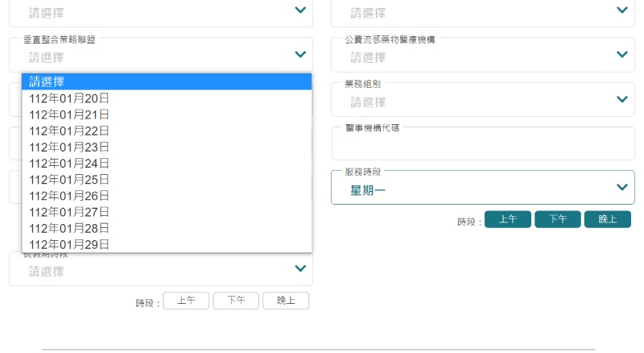The height and width of the screenshot is (353, 644).
Task: Enable the white 晚上 long holiday button
Action: (x=286, y=301)
